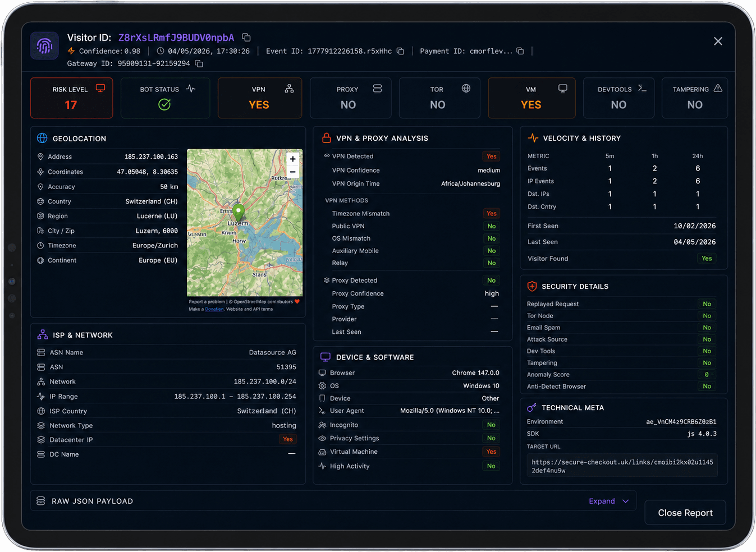The image size is (756, 552).
Task: Click the Device & Software monitor icon
Action: 325,357
